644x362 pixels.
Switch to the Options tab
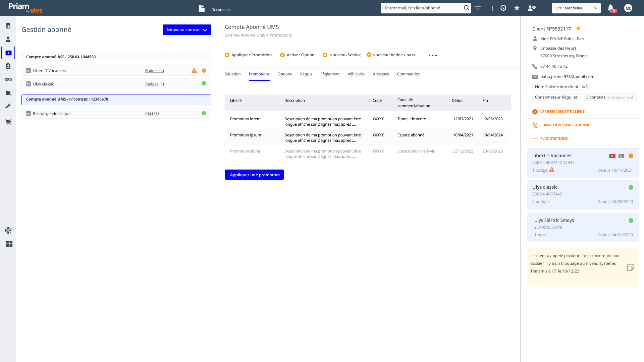284,74
